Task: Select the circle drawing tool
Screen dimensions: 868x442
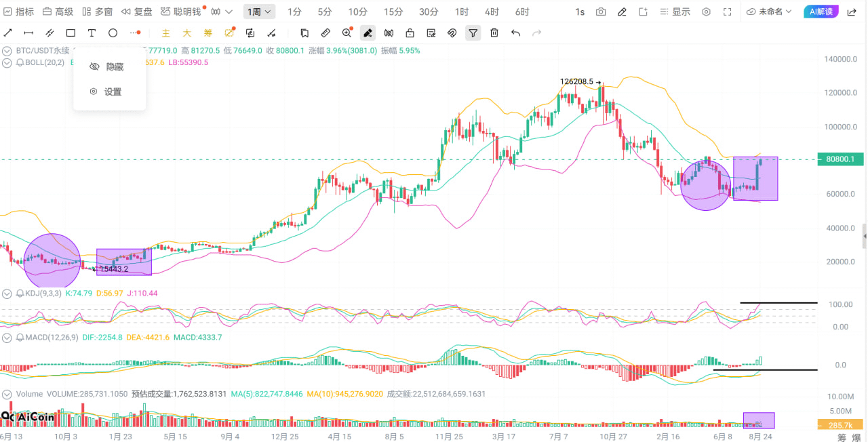Action: pos(113,33)
